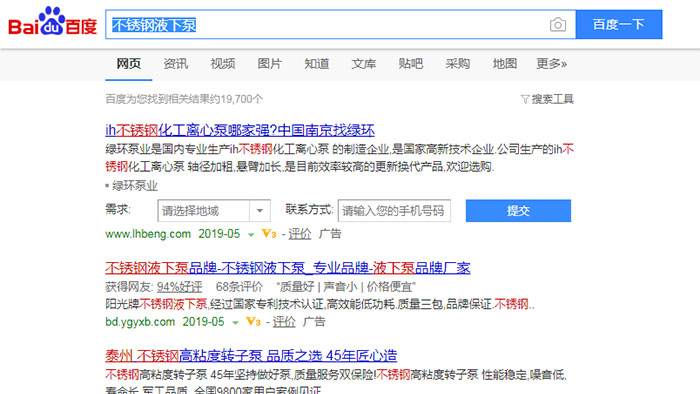Screen dimensions: 700x394
Task: Open camera image search icon
Action: point(558,25)
